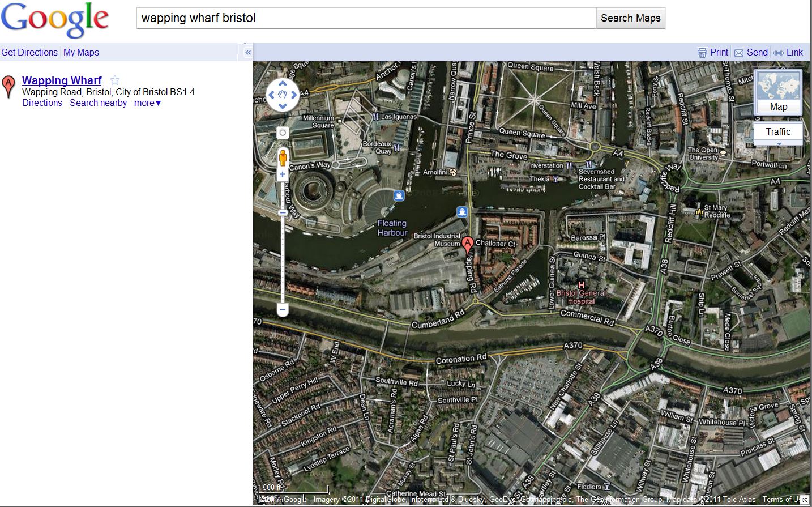Viewport: 812px width, 507px height.
Task: Click the ferry icon beside Floating Harbour
Action: [x=399, y=196]
